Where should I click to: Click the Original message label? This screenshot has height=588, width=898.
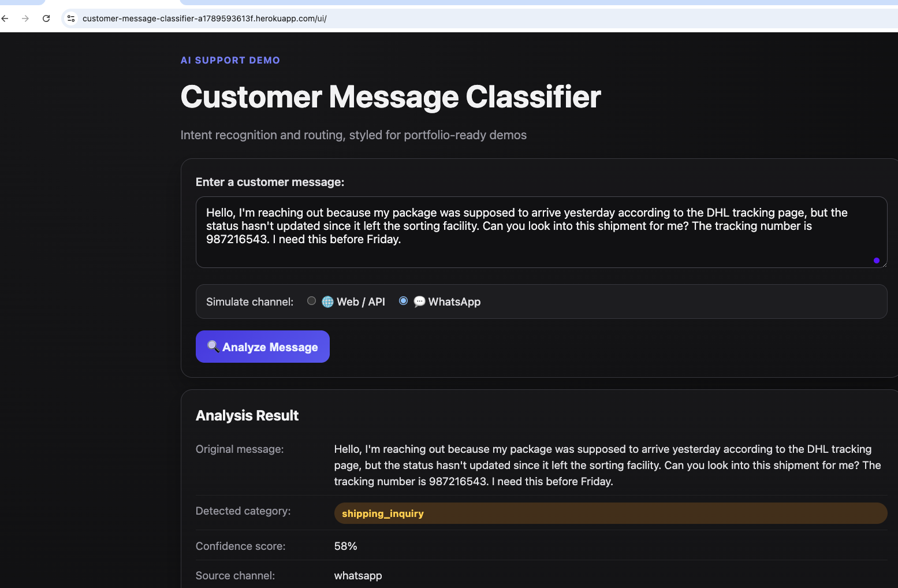click(240, 449)
